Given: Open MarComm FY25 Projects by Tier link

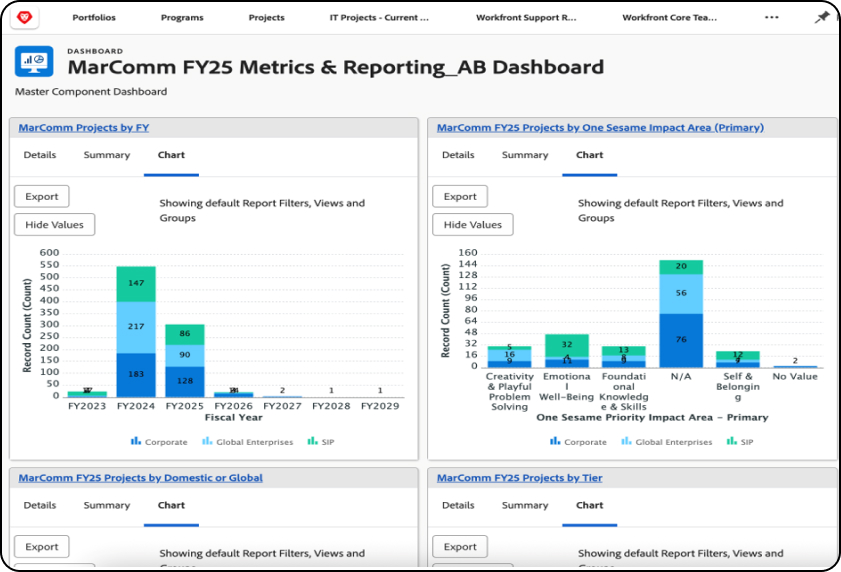Looking at the screenshot, I should pyautogui.click(x=519, y=478).
